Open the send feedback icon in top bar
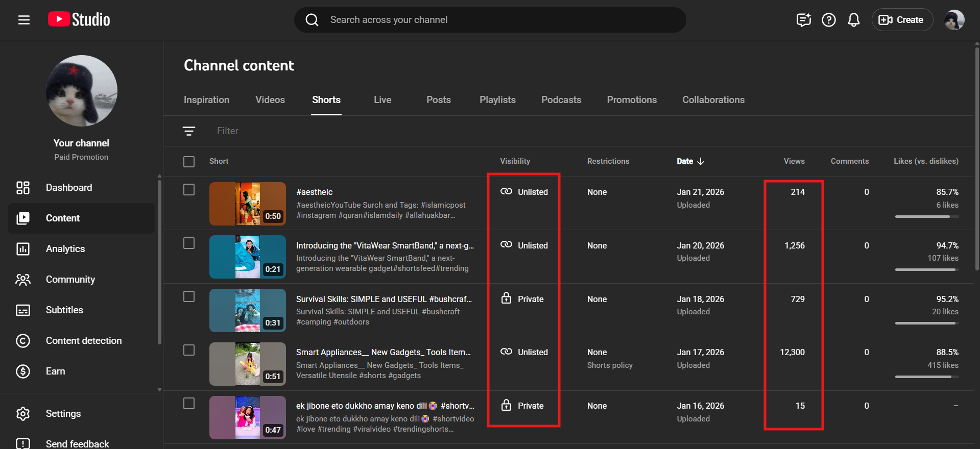Screen dimensions: 980x449 (803, 20)
